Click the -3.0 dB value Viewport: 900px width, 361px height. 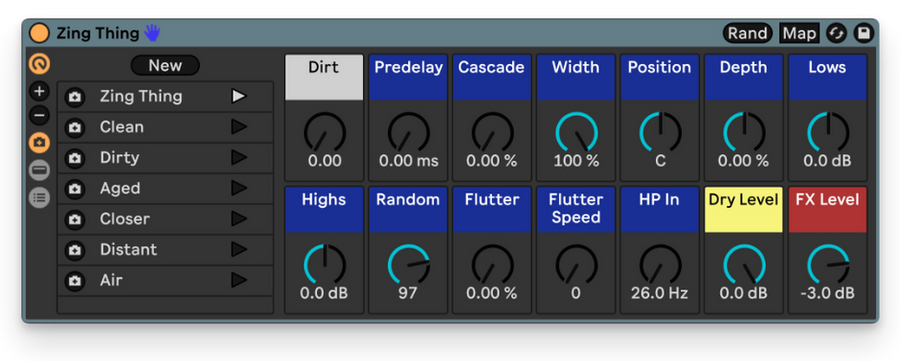[x=827, y=293]
